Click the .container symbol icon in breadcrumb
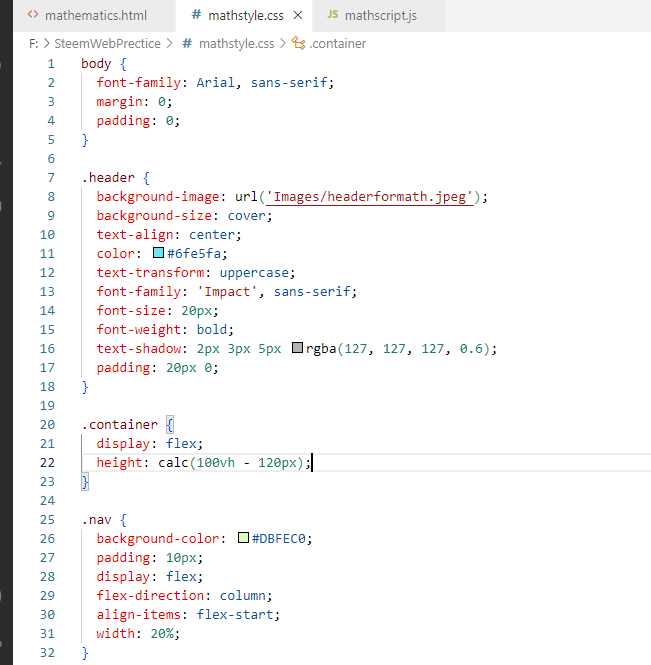651x665 pixels. (x=299, y=43)
